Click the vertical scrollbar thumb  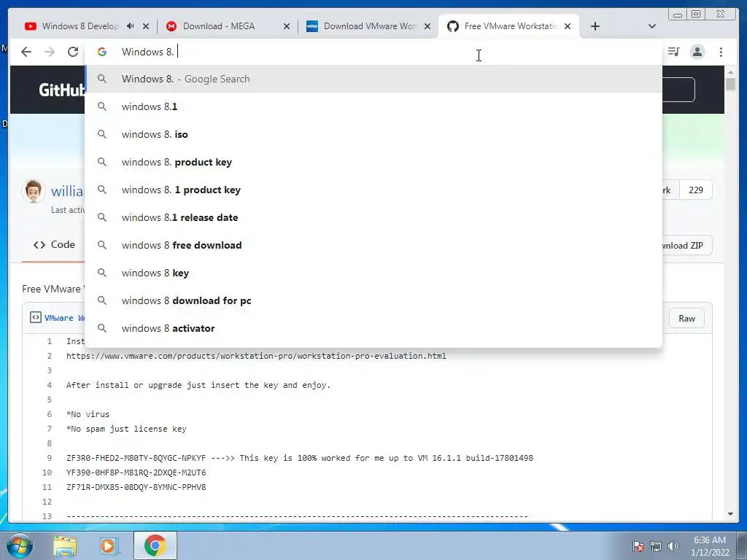[x=730, y=85]
